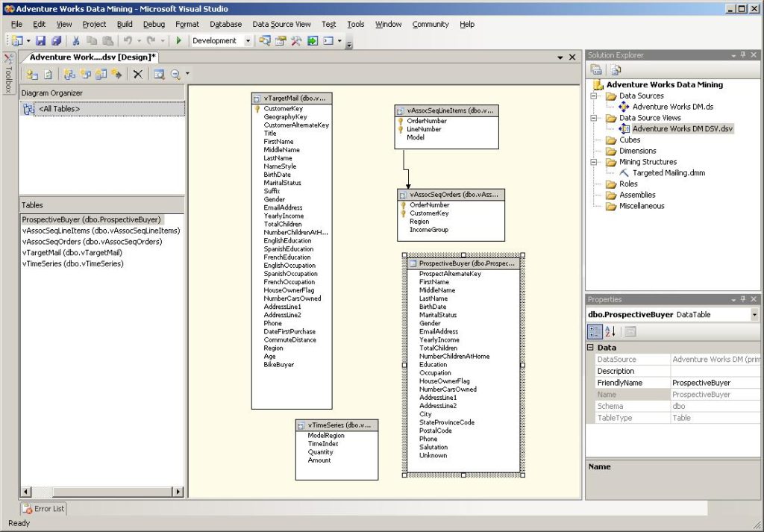This screenshot has height=532, width=764.
Task: Select vTargetMail (dbo.vTargetMail) in Tables list
Action: tap(72, 253)
